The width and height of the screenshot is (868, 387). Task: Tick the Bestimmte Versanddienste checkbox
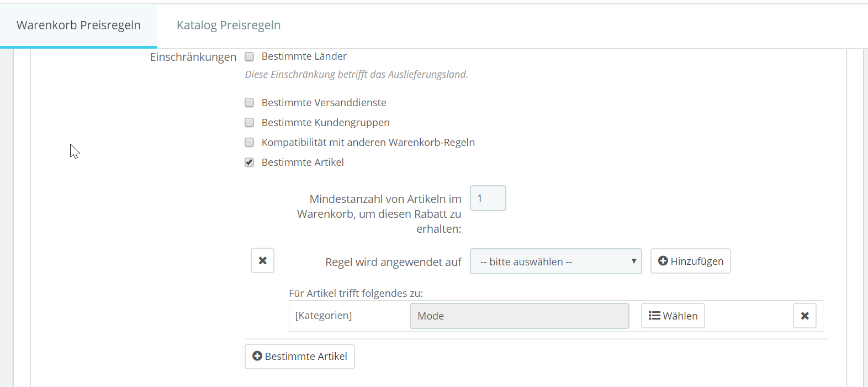coord(250,103)
